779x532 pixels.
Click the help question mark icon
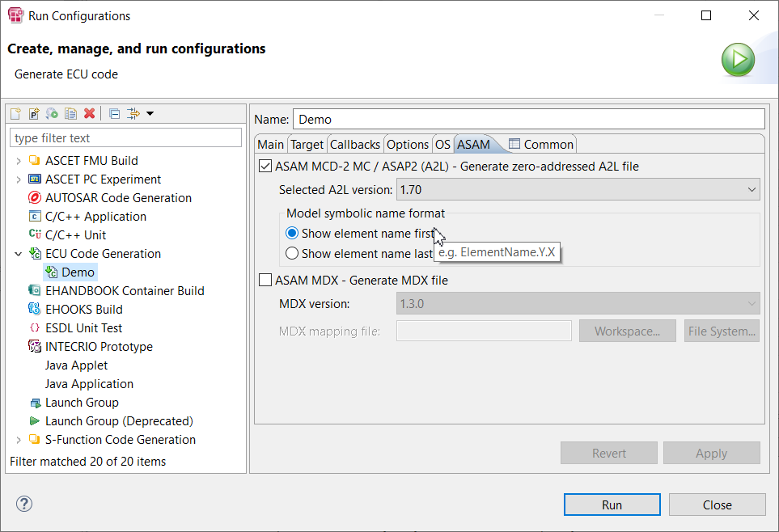[23, 504]
